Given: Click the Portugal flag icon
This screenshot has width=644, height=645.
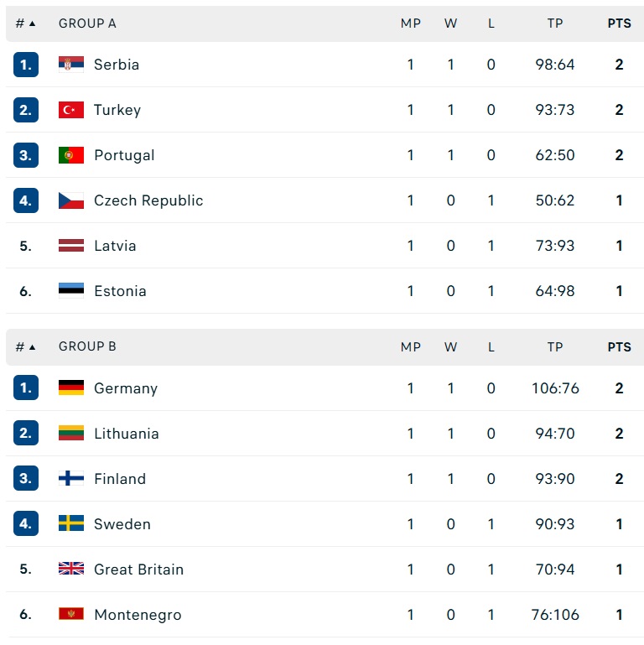Looking at the screenshot, I should pos(71,154).
